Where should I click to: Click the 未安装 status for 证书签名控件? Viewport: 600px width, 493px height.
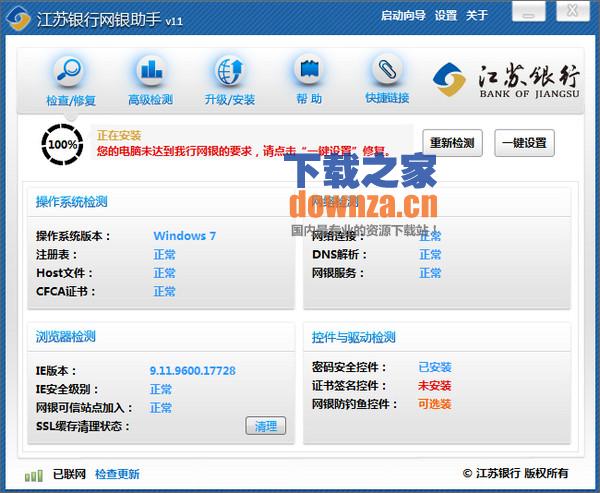click(x=434, y=385)
